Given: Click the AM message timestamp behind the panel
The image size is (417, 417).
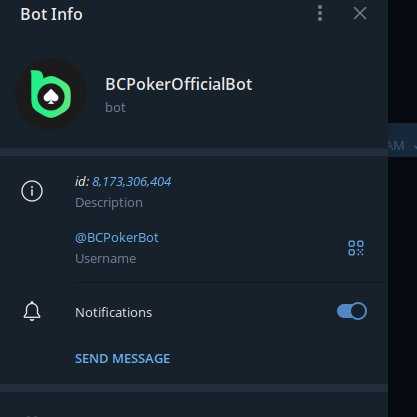Looking at the screenshot, I should point(396,146).
